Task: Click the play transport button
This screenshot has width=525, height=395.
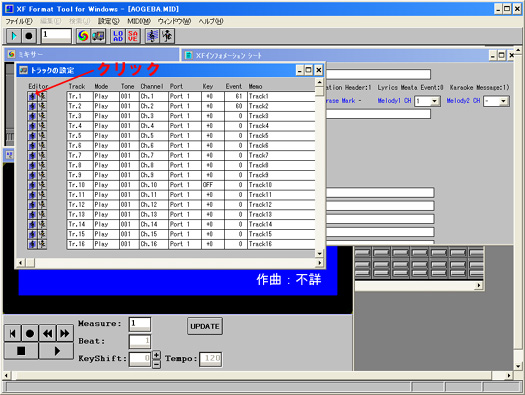Action: [56, 351]
